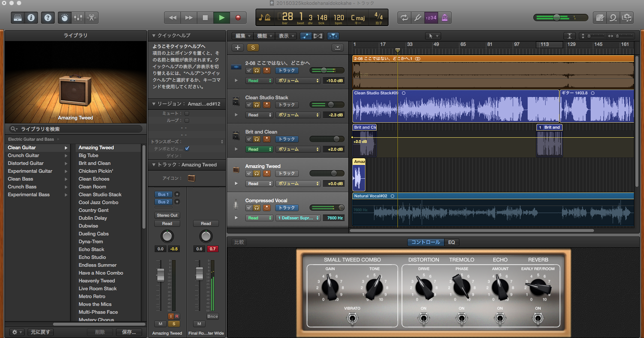644x338 pixels.
Task: Toggle the mute checkbox in the region inspector
Action: pos(187,113)
